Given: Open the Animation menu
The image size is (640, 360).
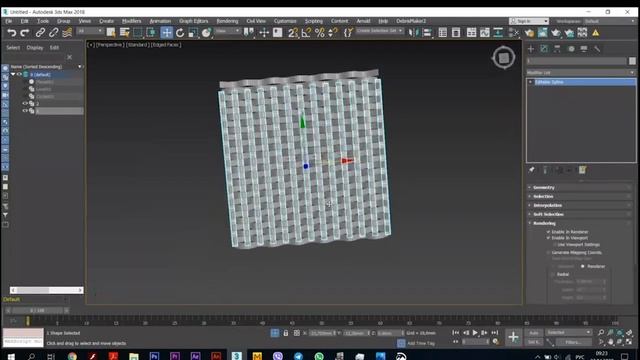Looking at the screenshot, I should point(160,21).
